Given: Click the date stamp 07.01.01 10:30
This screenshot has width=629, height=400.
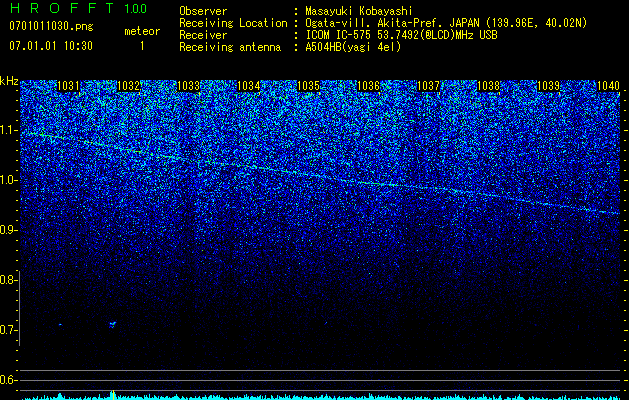Looking at the screenshot, I should (51, 46).
